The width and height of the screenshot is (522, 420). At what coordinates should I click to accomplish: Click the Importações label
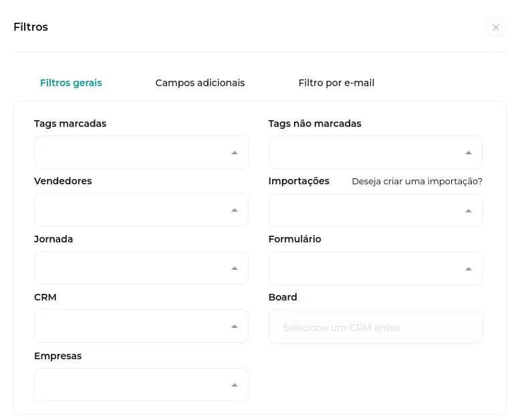pyautogui.click(x=299, y=181)
